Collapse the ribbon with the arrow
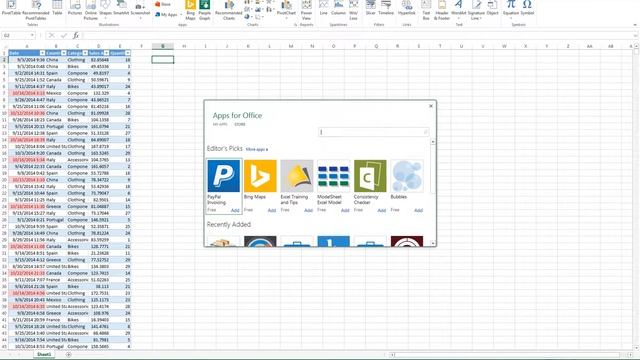This screenshot has height=360, width=640. [635, 25]
